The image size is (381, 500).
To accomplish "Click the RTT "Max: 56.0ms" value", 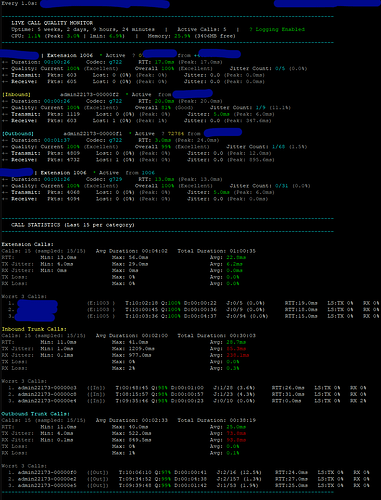I will click(130, 257).
